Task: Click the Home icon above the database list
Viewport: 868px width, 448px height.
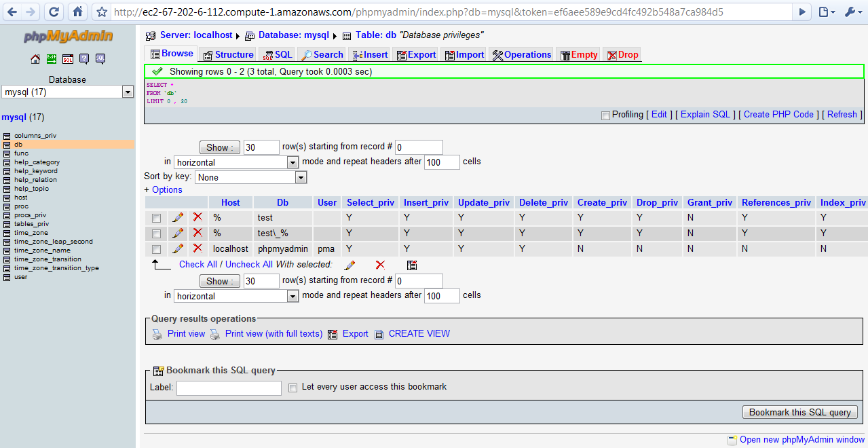Action: 35,59
